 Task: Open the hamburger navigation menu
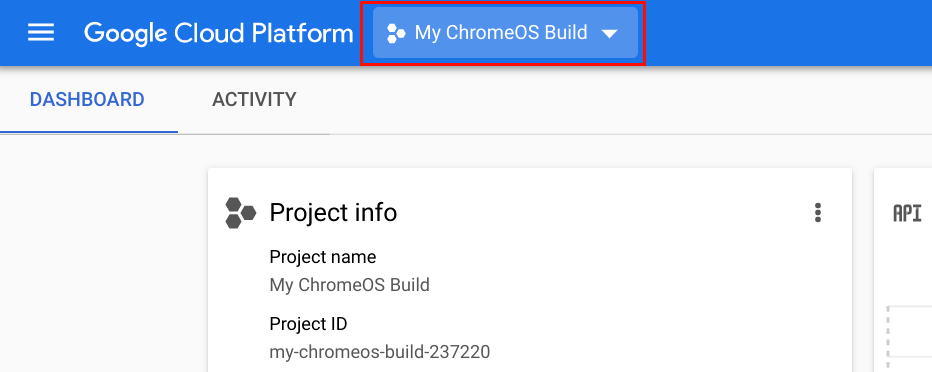pyautogui.click(x=41, y=33)
